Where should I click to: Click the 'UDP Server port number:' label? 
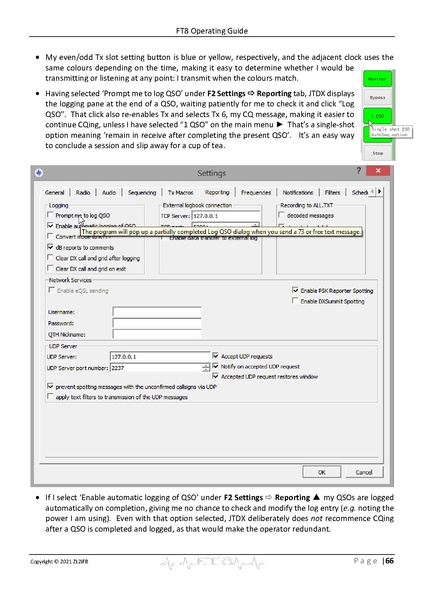(78, 368)
